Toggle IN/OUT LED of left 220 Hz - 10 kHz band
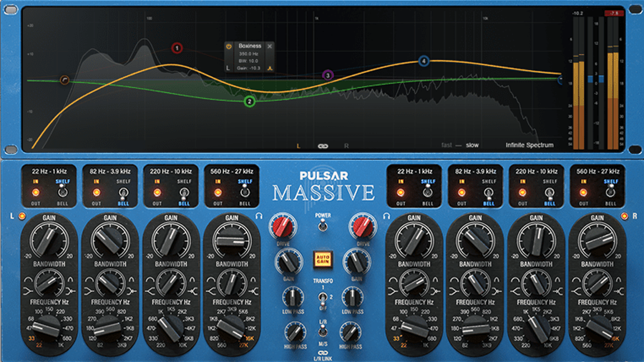The width and height of the screenshot is (644, 362). pos(157,192)
